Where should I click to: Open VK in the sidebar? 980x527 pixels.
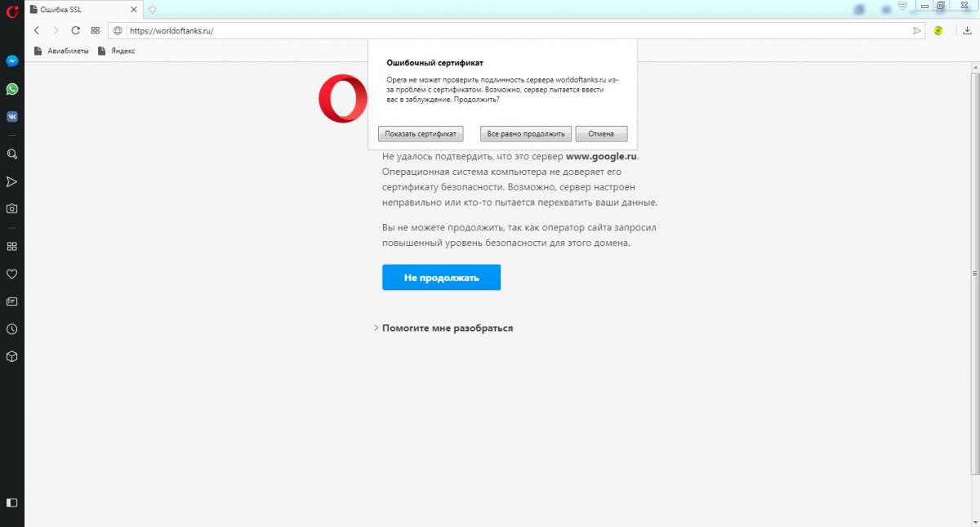(x=12, y=116)
